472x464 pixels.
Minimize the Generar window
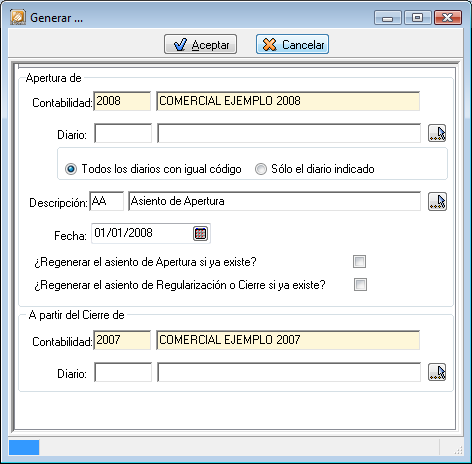click(388, 18)
